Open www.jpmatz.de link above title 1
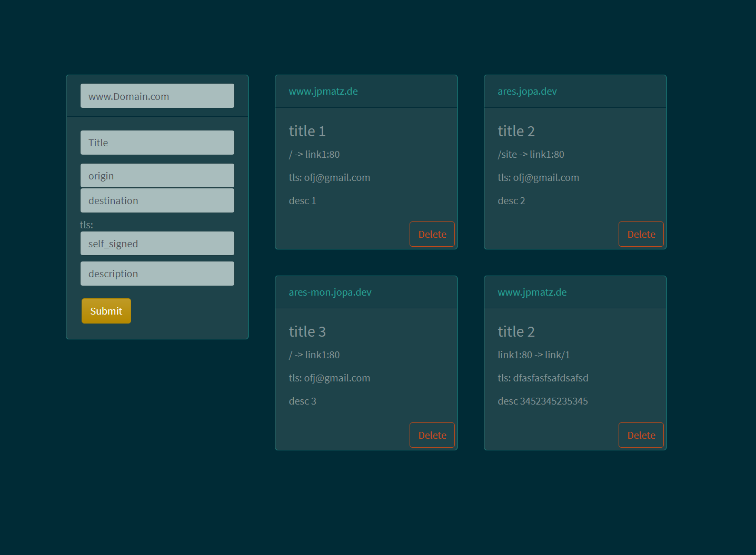Viewport: 756px width, 555px height. (x=323, y=92)
